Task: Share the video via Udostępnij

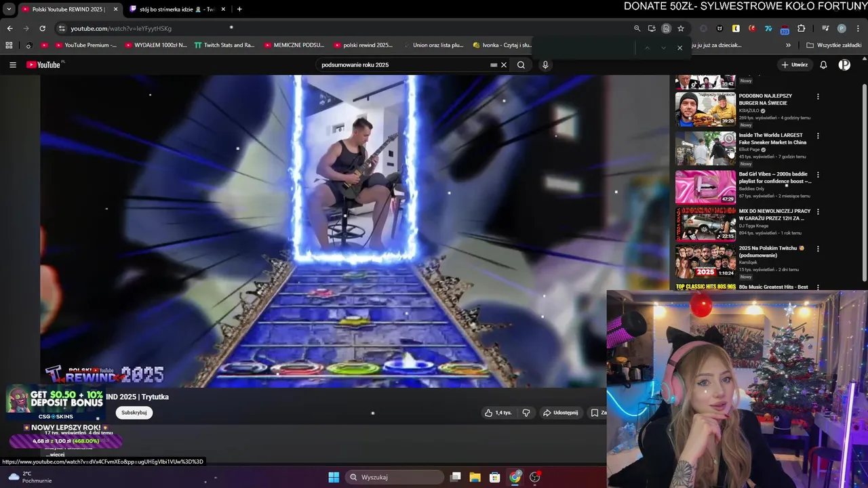Action: click(560, 413)
